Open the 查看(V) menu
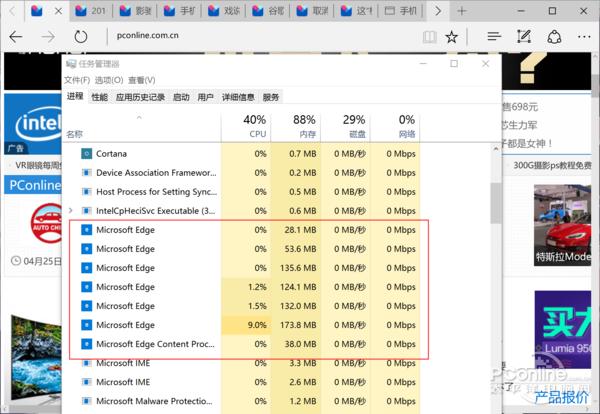This screenshot has width=600, height=414. tap(142, 80)
